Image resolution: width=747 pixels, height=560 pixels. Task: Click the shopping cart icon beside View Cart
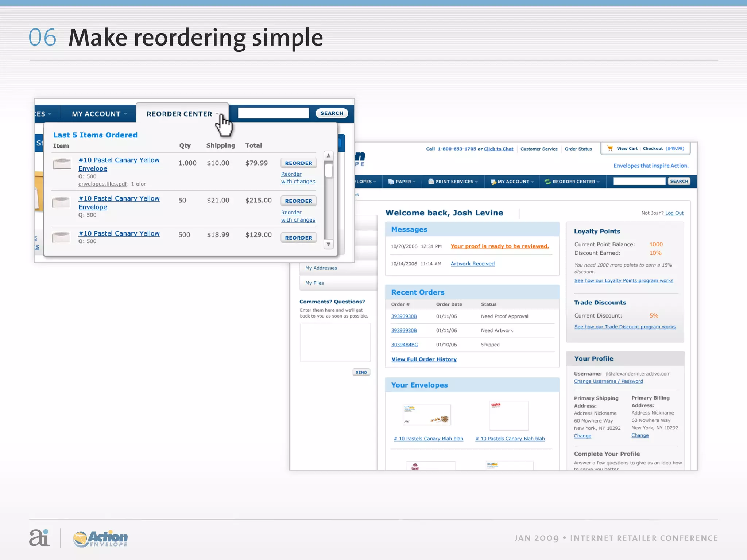609,148
